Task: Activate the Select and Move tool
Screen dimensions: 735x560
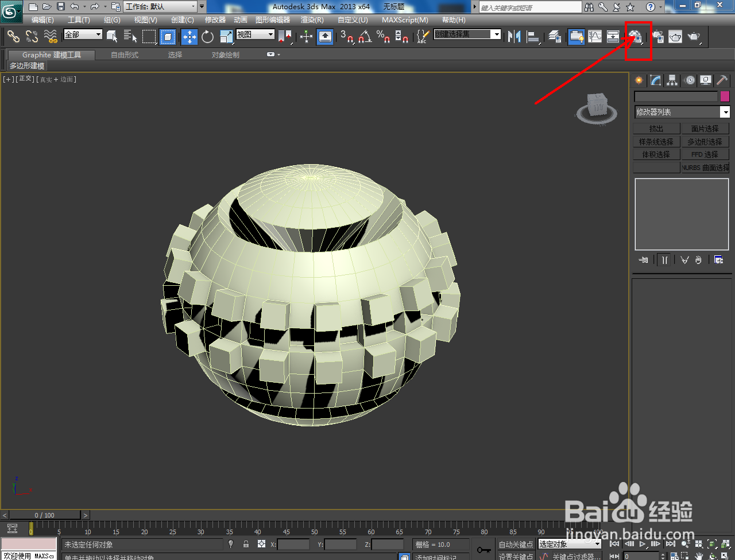Action: 189,37
